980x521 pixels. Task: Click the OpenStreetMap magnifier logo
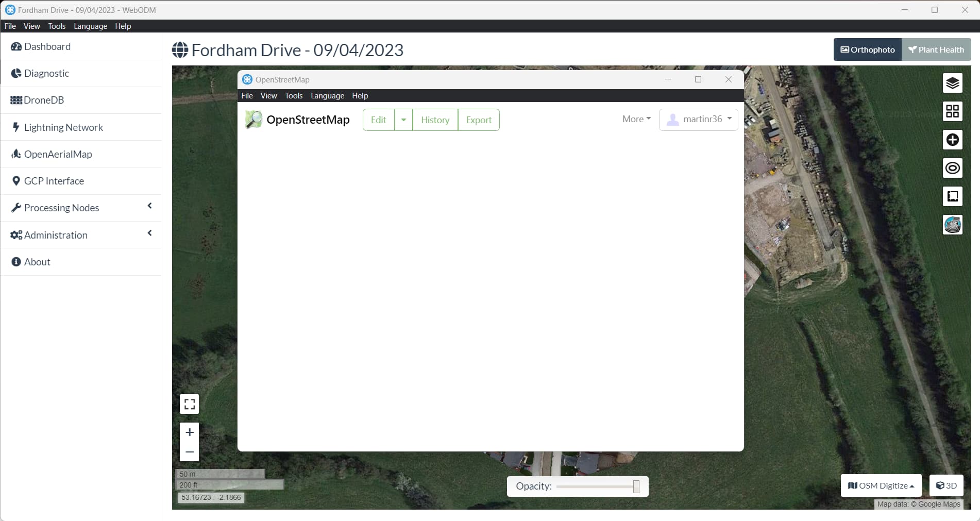[x=254, y=119]
